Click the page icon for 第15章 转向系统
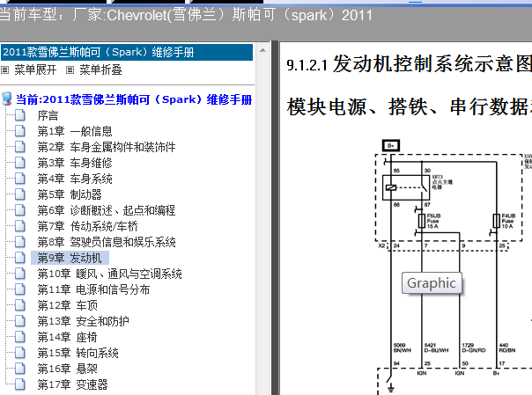This screenshot has height=395, width=532. point(20,352)
